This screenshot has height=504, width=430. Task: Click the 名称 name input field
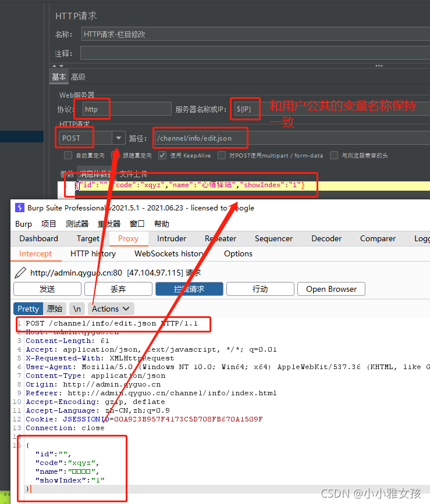pyautogui.click(x=255, y=34)
